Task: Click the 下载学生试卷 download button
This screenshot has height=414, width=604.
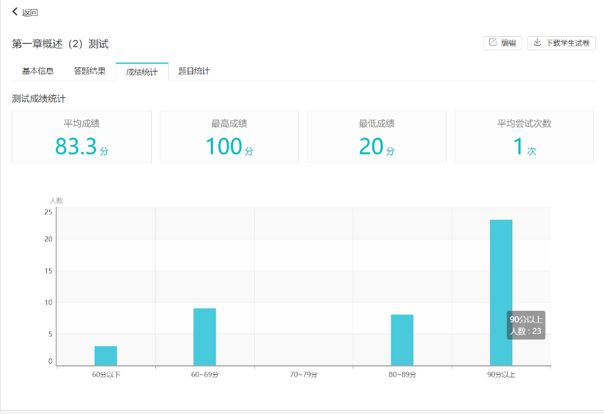Action: tap(561, 43)
